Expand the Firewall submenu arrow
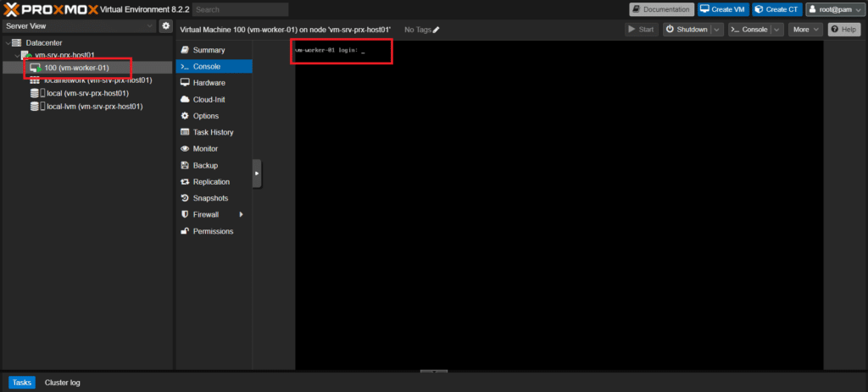This screenshot has height=392, width=868. click(x=242, y=214)
